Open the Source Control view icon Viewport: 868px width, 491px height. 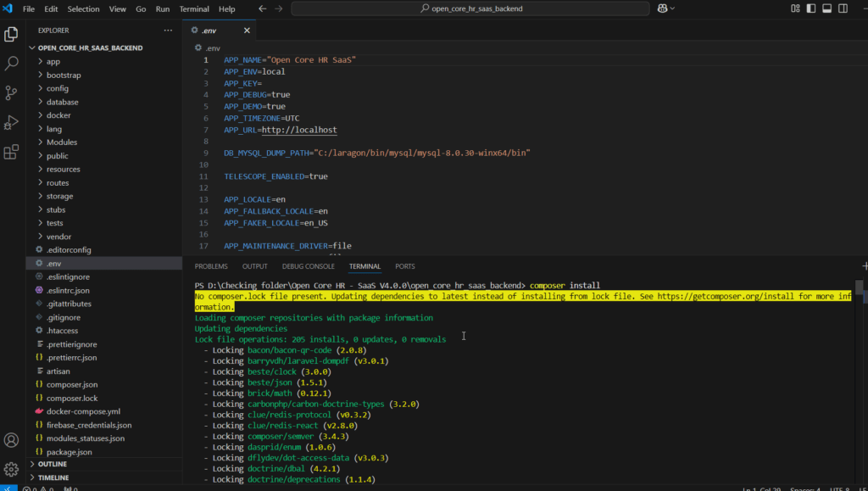pyautogui.click(x=11, y=92)
